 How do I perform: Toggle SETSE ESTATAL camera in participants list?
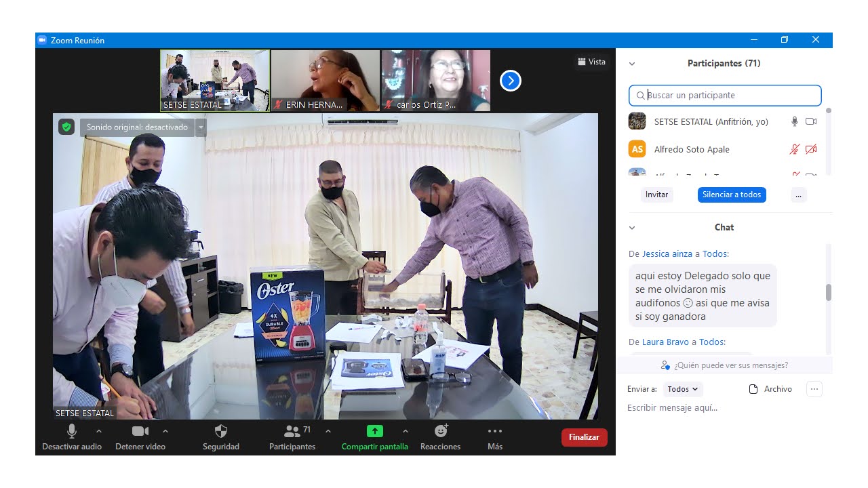point(811,122)
